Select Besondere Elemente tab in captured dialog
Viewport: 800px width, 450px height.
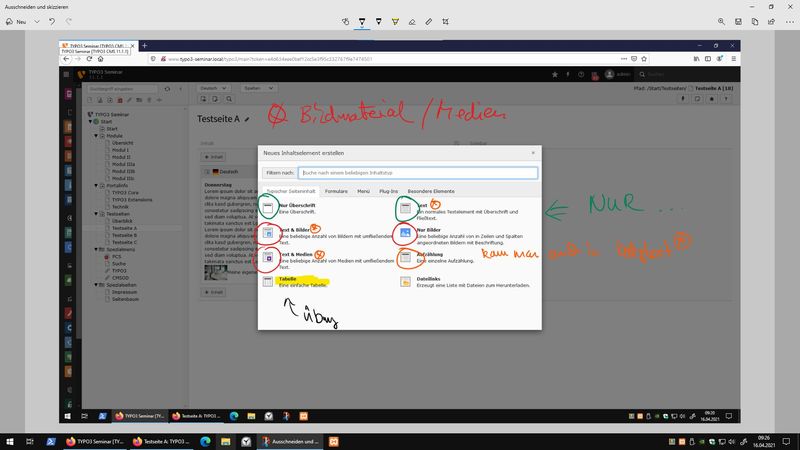431,191
